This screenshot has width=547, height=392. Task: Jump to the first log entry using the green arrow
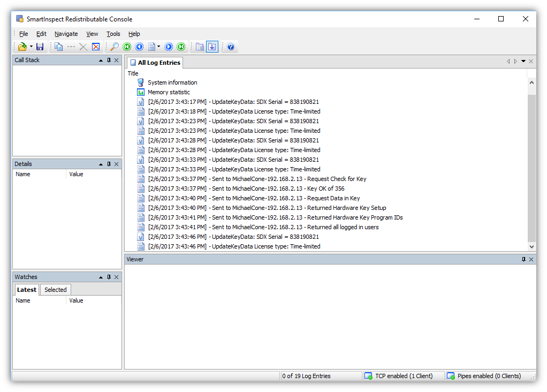click(x=127, y=47)
